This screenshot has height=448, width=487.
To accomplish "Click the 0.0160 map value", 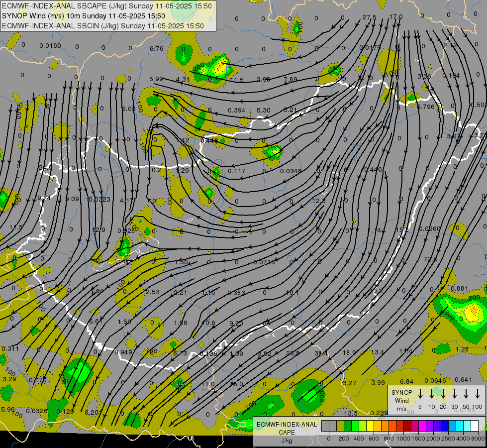I will tap(50, 46).
